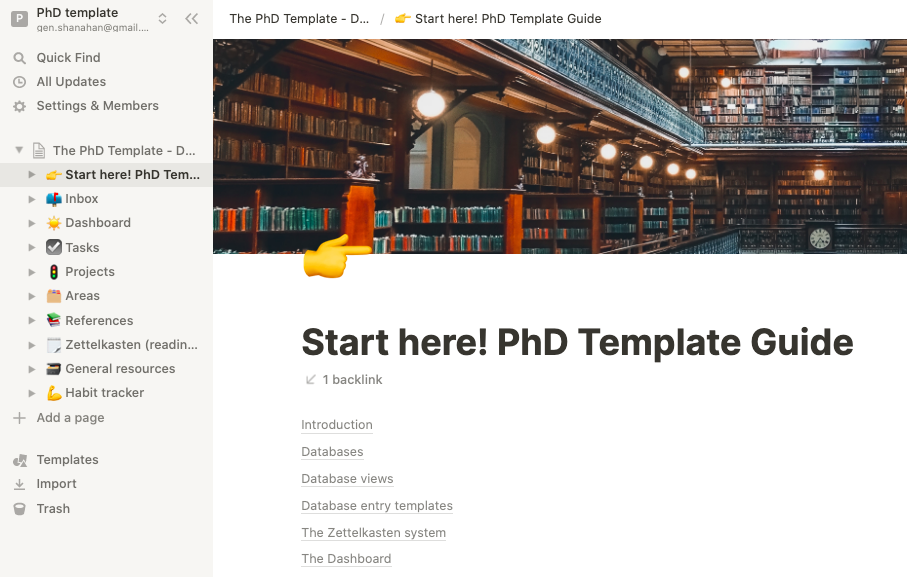Open Settings & Members gear
Viewport: 907px width, 577px height.
point(19,106)
